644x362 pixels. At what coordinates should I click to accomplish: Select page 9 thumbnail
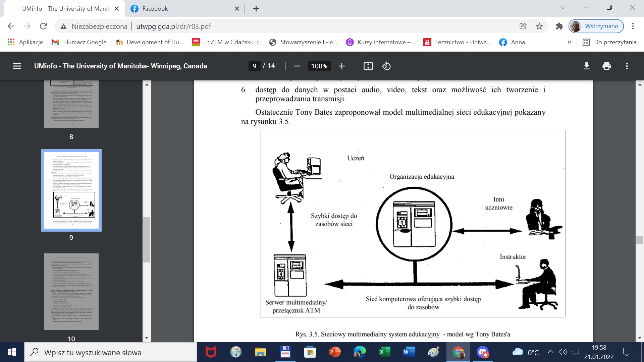pos(71,190)
